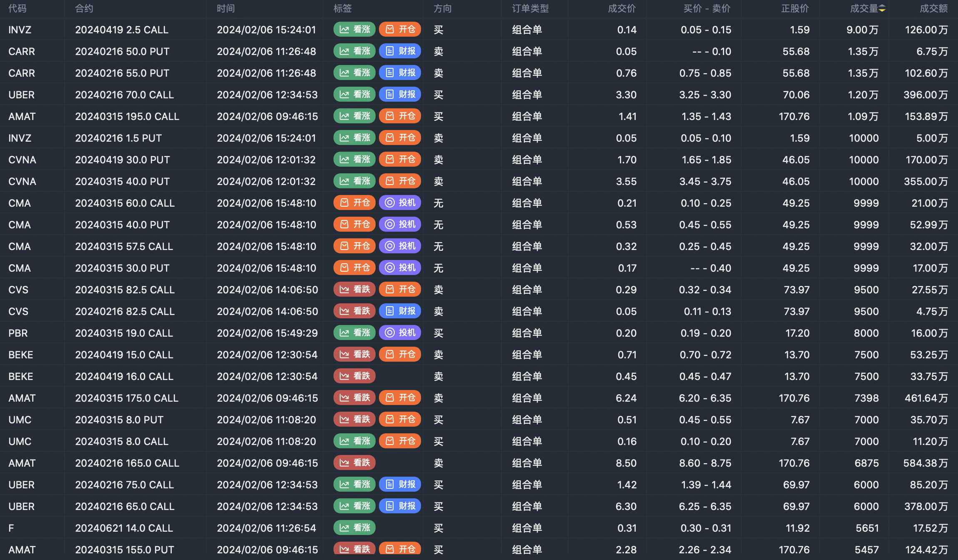This screenshot has width=958, height=560.
Task: Click 开仓 tag in AMAT 175.0 CALL row
Action: [400, 398]
